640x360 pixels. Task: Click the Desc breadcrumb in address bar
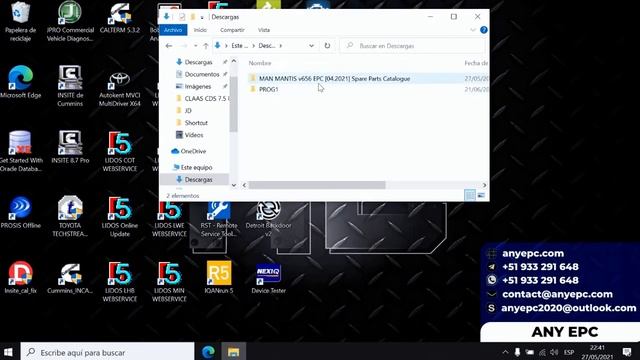coord(267,46)
